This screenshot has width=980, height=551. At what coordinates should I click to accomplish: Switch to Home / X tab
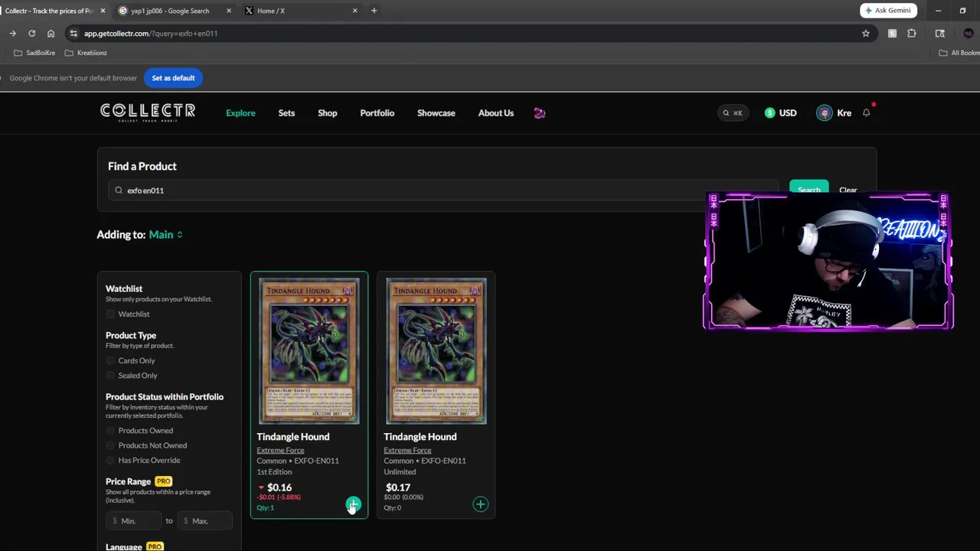pyautogui.click(x=300, y=11)
